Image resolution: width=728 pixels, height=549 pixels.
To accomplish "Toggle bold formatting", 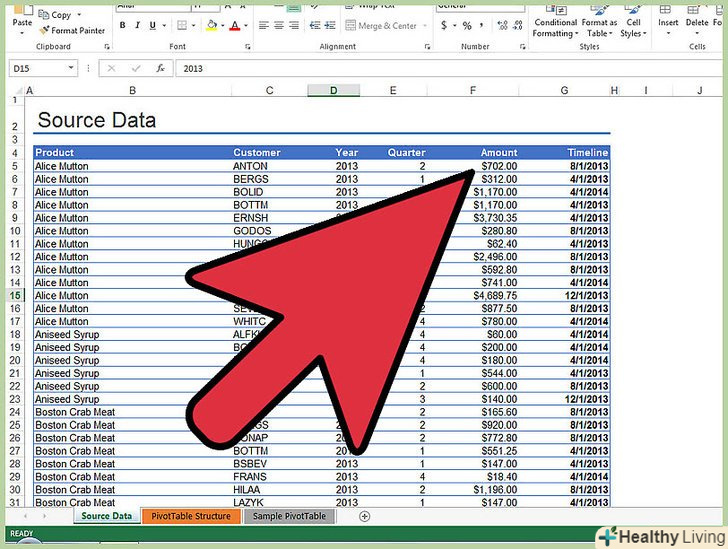I will tap(123, 26).
